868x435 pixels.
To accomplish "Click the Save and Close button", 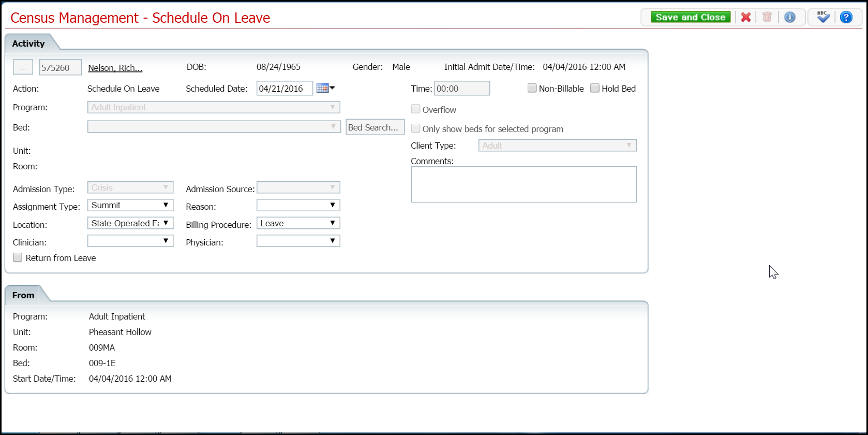I will pos(690,17).
